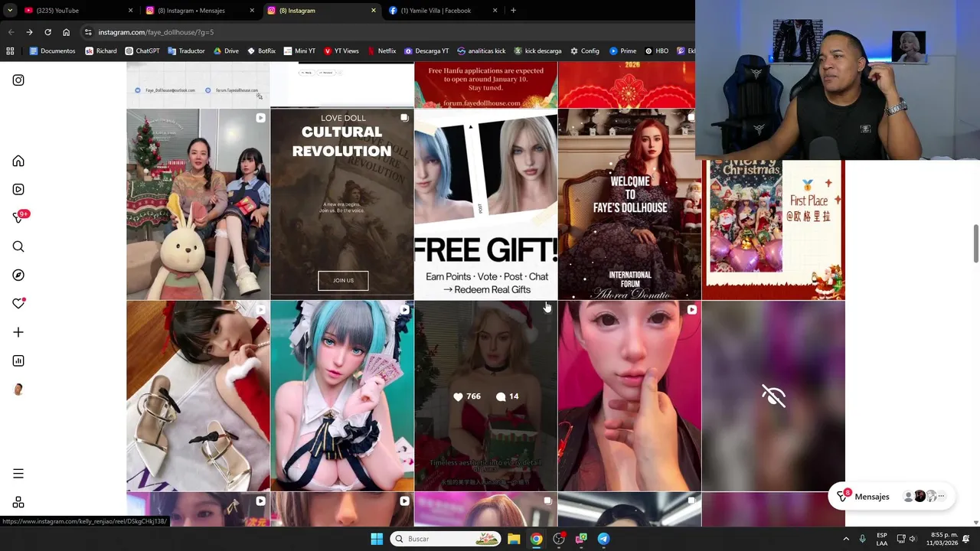Toggle the microphone tray icon
Viewport: 980px width, 551px height.
tap(863, 539)
